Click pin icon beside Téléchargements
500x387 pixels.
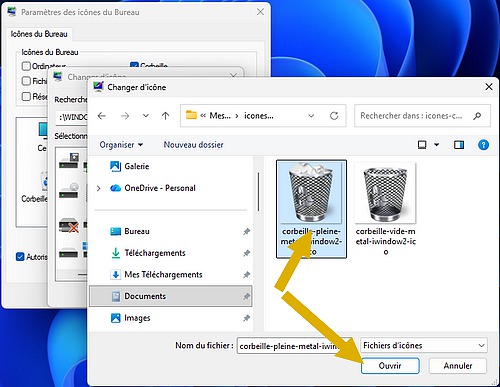246,253
